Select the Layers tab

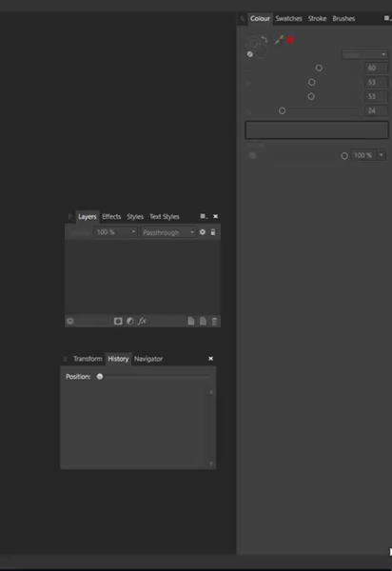pos(88,217)
